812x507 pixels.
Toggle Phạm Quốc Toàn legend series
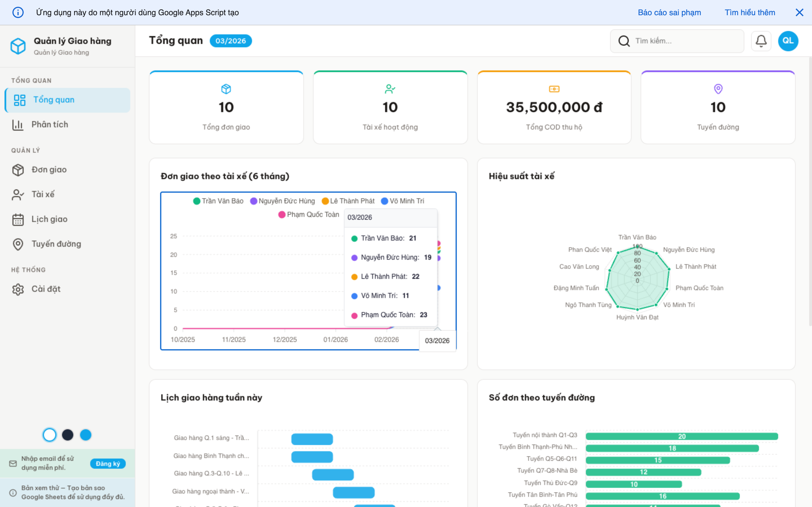[x=309, y=215]
